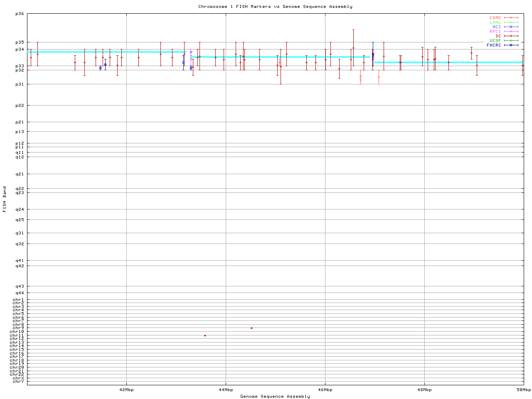532x399 pixels.
Task: Click the p36 band label on y-axis
Action: (x=20, y=14)
